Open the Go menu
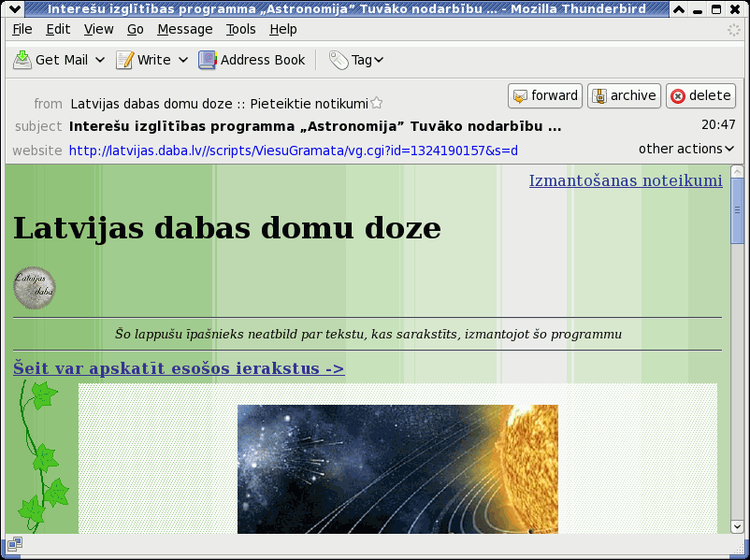 tap(135, 29)
